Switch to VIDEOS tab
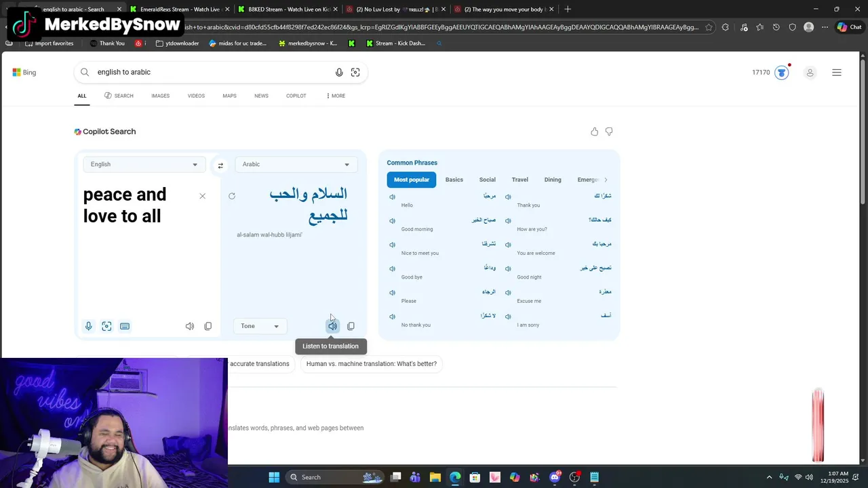 point(196,96)
